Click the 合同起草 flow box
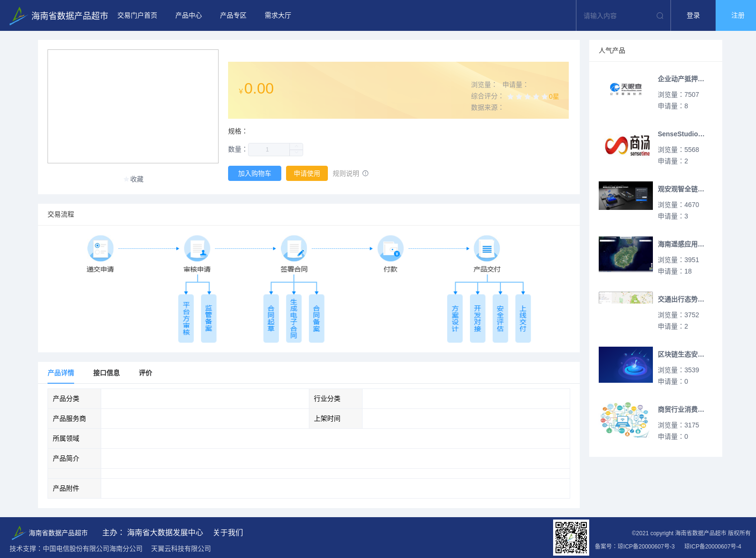This screenshot has height=558, width=756. point(271,318)
